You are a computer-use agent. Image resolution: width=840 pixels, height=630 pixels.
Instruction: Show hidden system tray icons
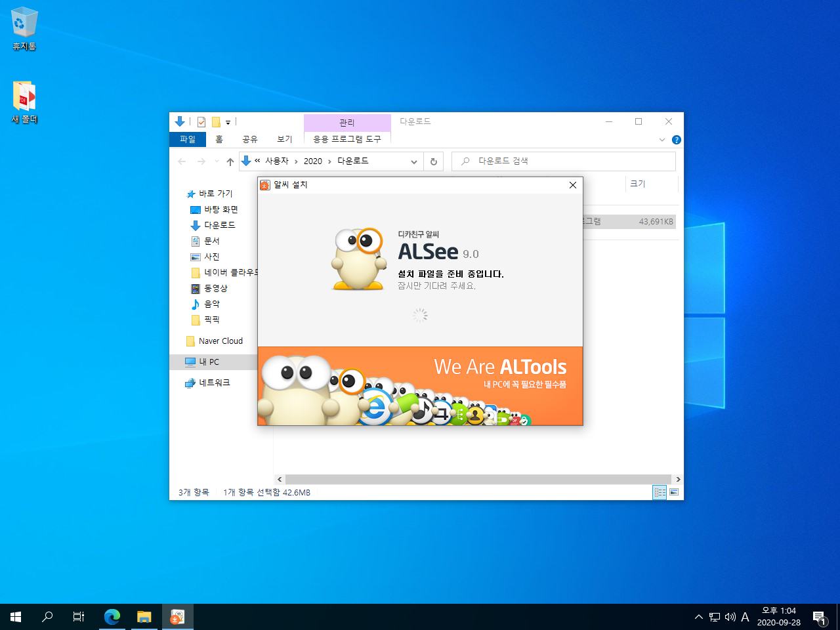coord(699,617)
